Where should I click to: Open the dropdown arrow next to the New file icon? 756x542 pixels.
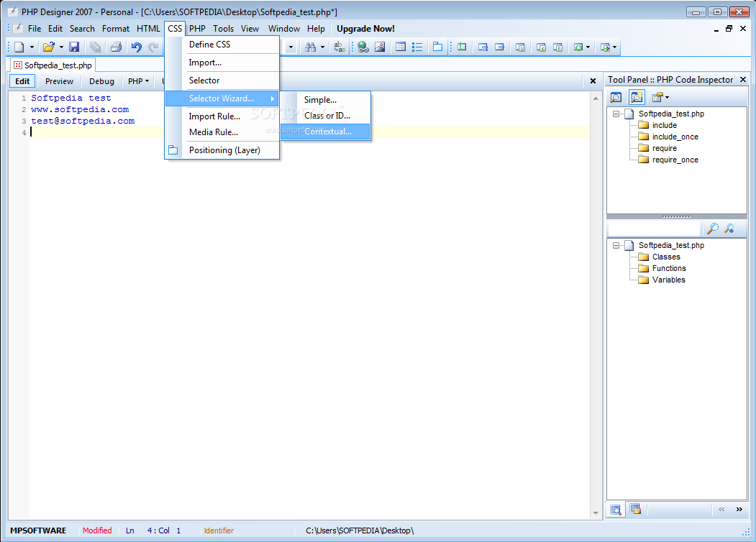(x=32, y=47)
